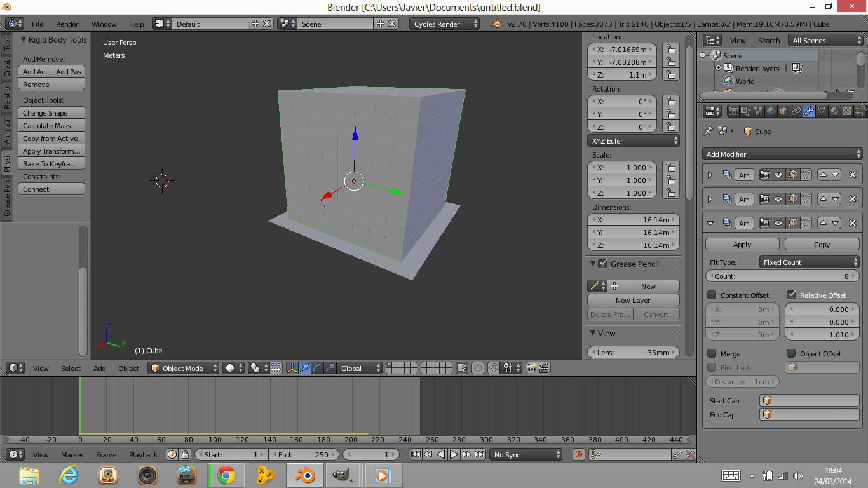Viewport: 868px width, 488px height.
Task: Open the Add Modifier dropdown
Action: coord(782,154)
